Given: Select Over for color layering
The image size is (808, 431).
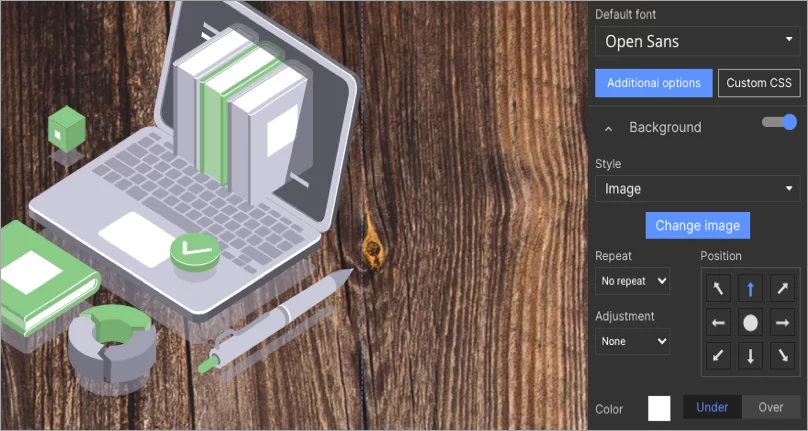Looking at the screenshot, I should tap(770, 407).
